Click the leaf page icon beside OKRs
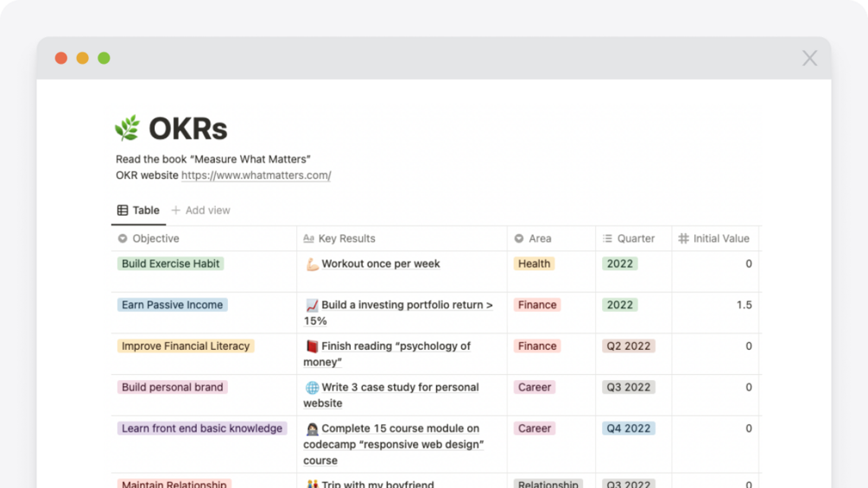The image size is (868, 488). pos(127,129)
